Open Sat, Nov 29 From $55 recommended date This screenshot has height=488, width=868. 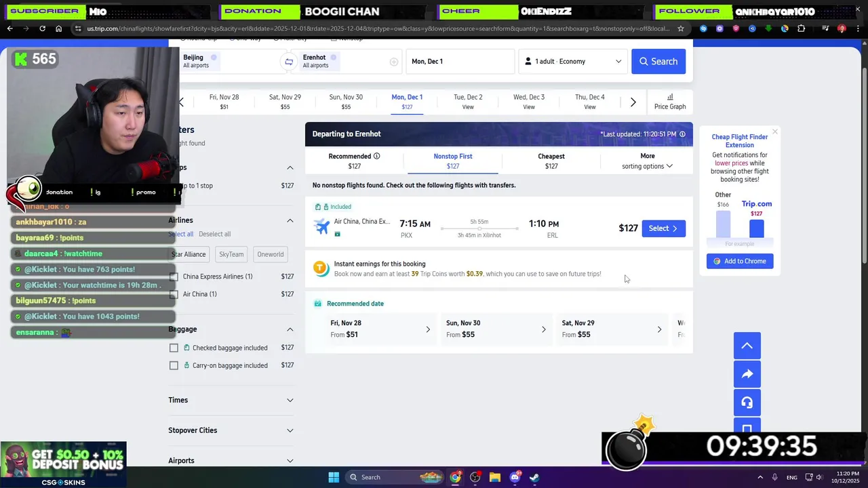click(612, 329)
